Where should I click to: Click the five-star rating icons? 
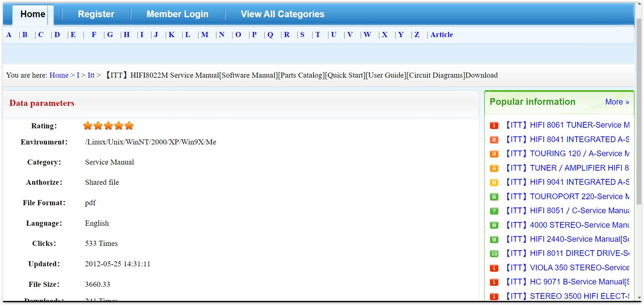(x=108, y=126)
